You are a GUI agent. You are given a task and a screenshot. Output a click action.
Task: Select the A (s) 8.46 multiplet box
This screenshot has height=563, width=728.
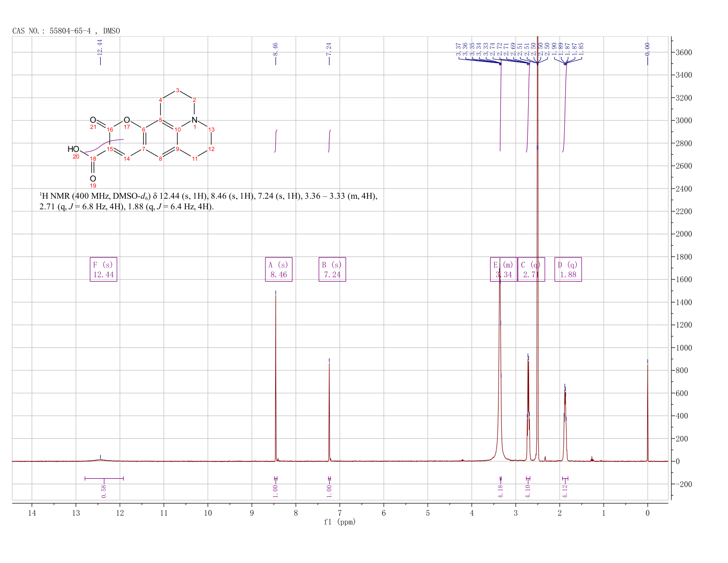[279, 269]
